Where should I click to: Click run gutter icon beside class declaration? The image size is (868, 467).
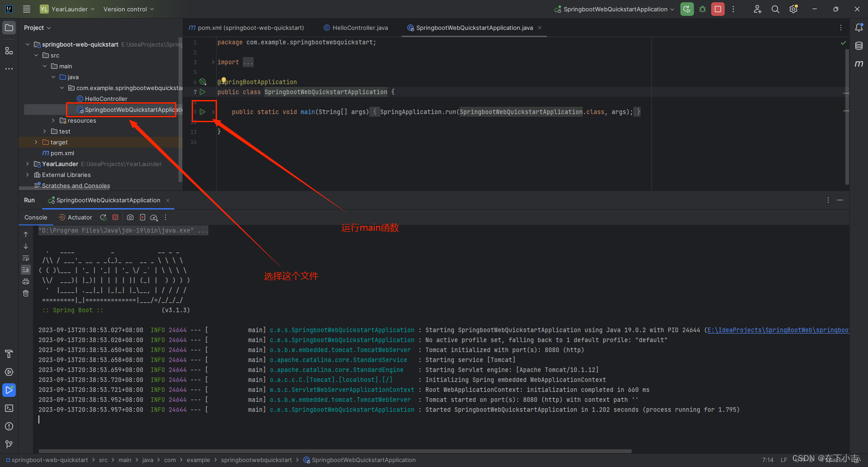[x=203, y=92]
